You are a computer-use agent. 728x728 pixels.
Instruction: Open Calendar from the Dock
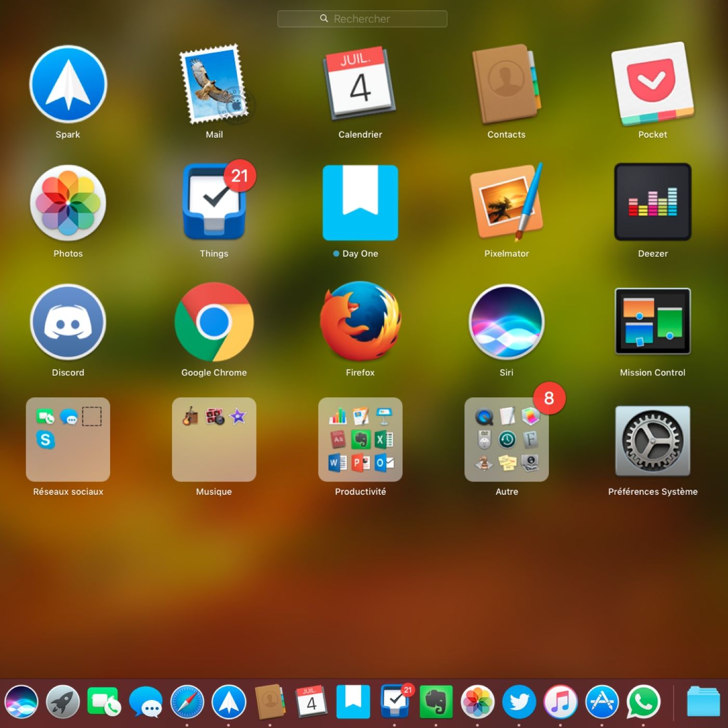[311, 701]
